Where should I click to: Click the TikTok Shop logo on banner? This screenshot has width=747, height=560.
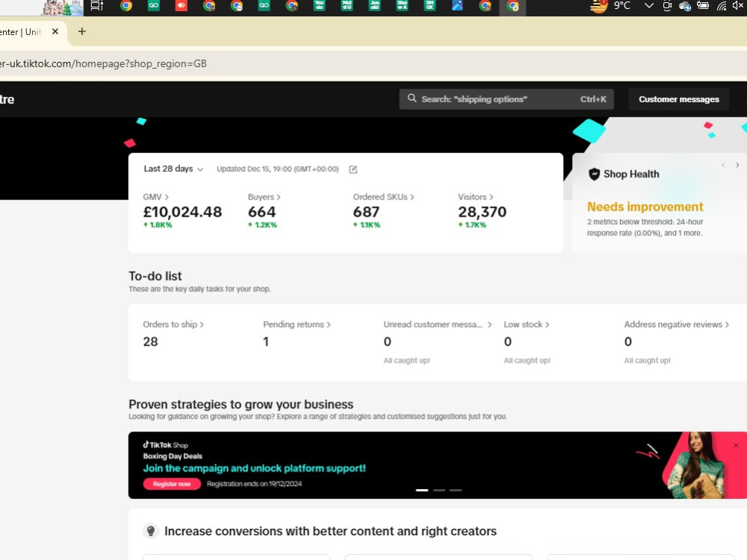point(165,445)
